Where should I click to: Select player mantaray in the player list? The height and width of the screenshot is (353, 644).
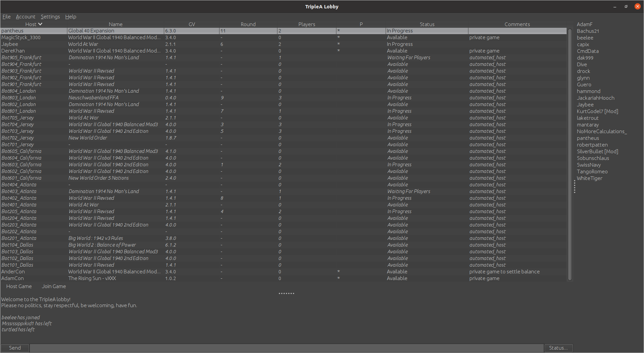point(588,125)
